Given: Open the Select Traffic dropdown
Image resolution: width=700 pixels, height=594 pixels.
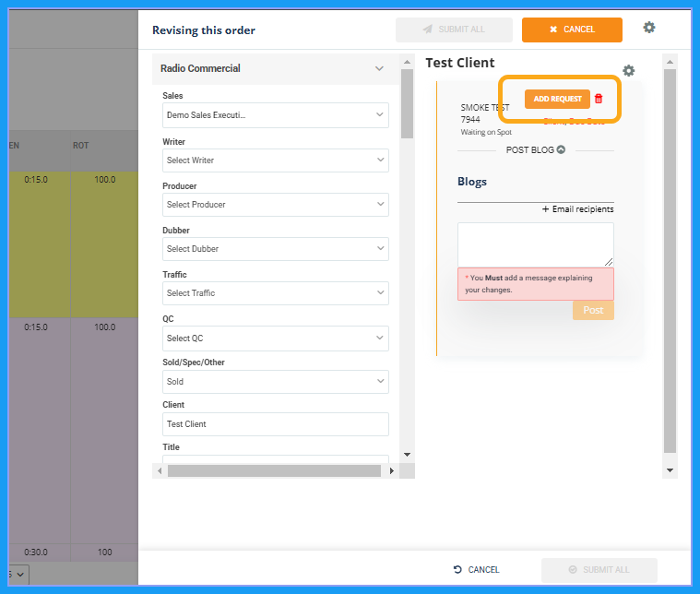Looking at the screenshot, I should [275, 293].
